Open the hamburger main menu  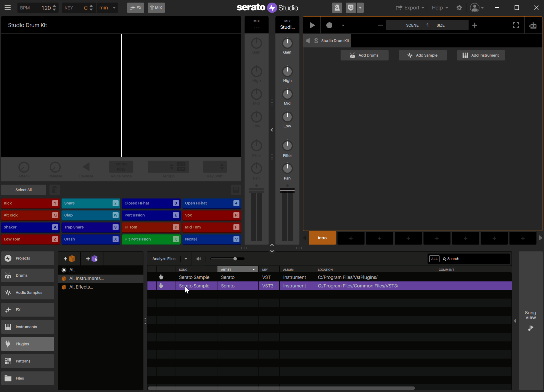[8, 8]
